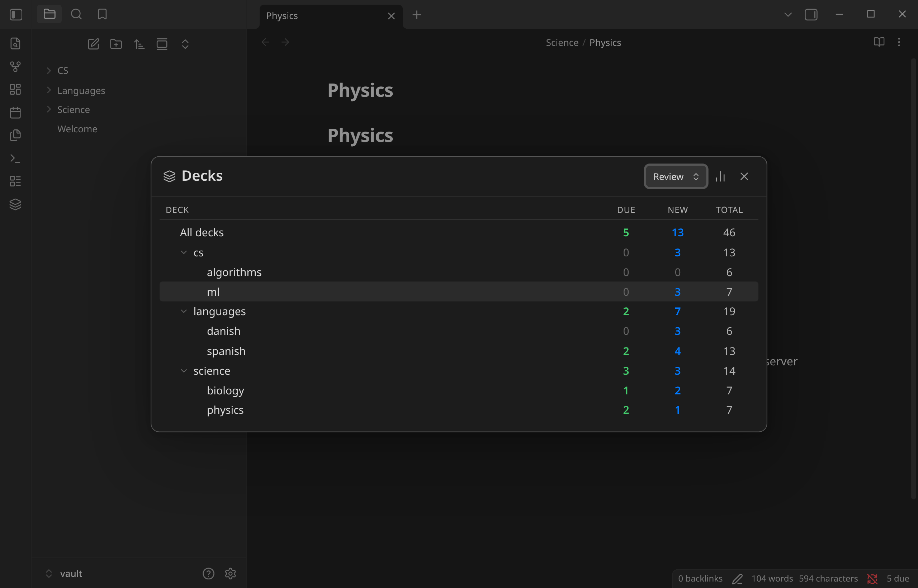Collapse the cs deck group

point(184,252)
